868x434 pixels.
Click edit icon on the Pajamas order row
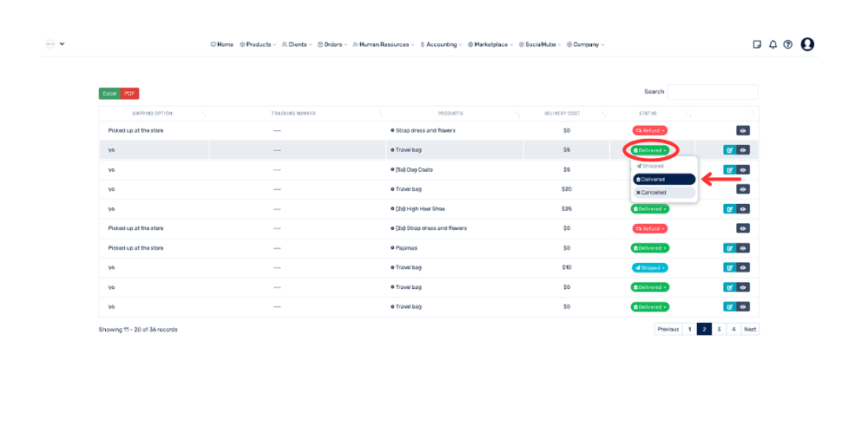(x=729, y=248)
